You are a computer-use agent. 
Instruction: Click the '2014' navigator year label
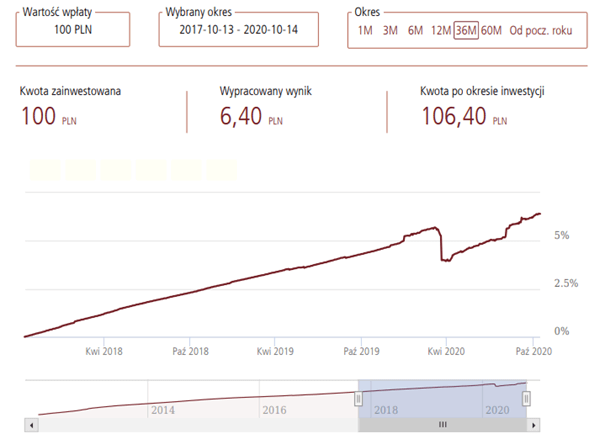[163, 410]
